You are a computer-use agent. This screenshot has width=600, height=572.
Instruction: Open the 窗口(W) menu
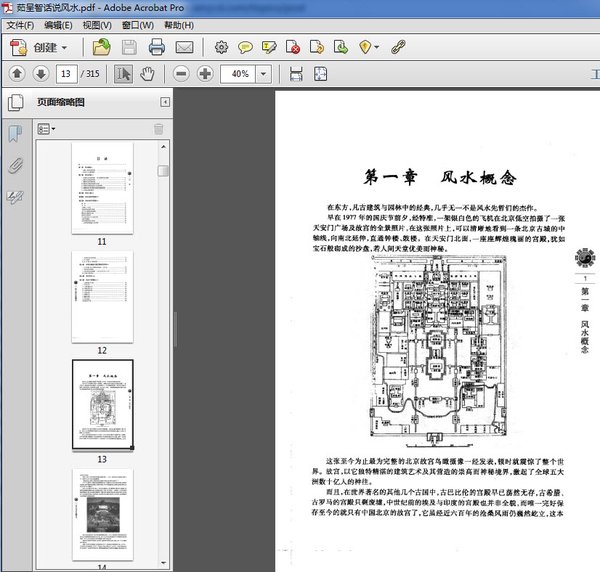pos(138,25)
